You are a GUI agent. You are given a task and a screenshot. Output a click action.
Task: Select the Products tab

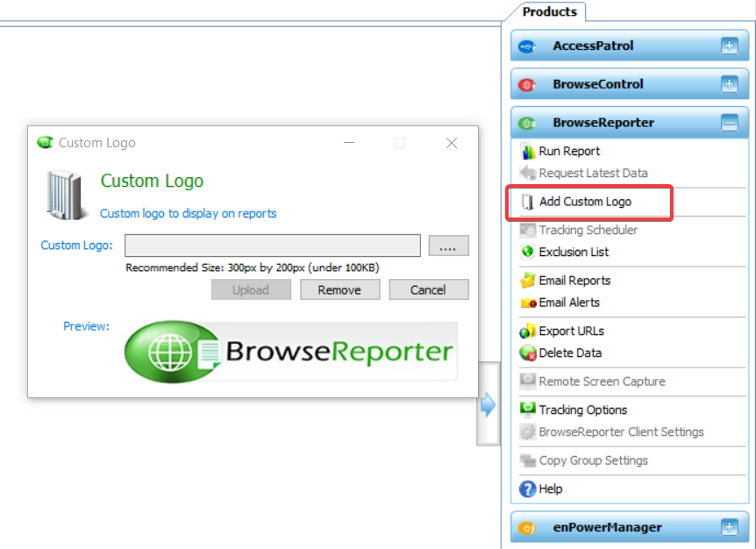[549, 11]
